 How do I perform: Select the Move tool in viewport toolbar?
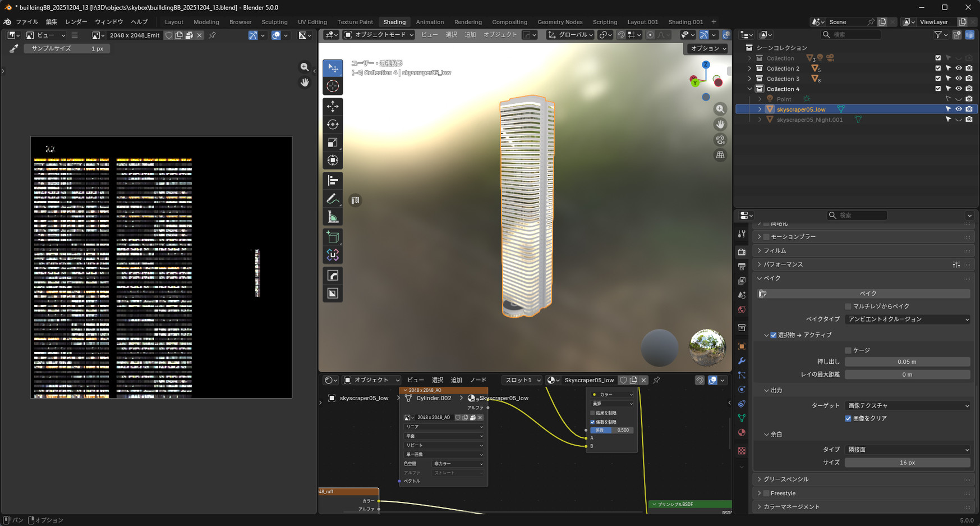(333, 106)
